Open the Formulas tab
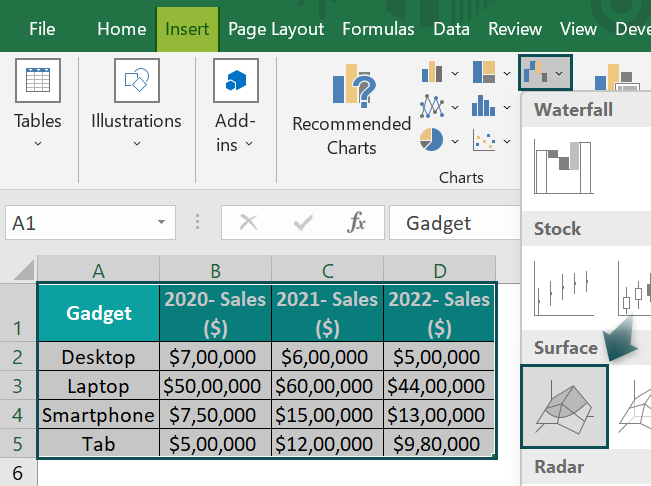Image resolution: width=651 pixels, height=486 pixels. coord(378,29)
